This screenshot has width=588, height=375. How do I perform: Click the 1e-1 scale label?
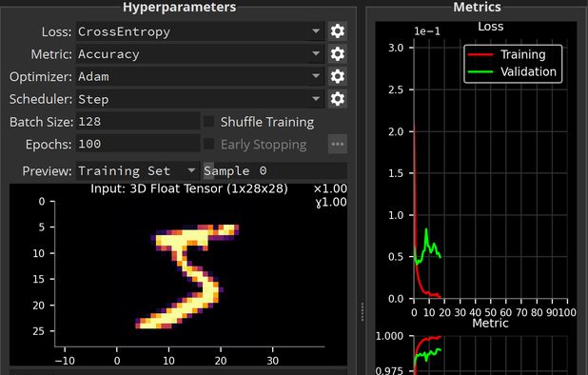(x=427, y=31)
